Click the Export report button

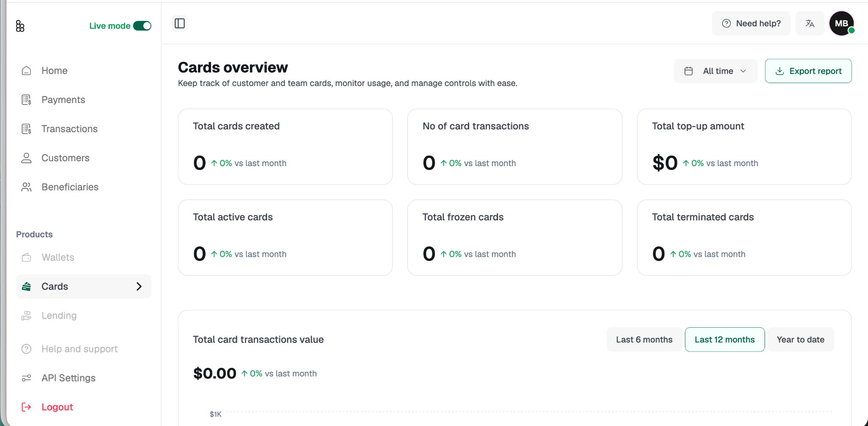[x=808, y=71]
